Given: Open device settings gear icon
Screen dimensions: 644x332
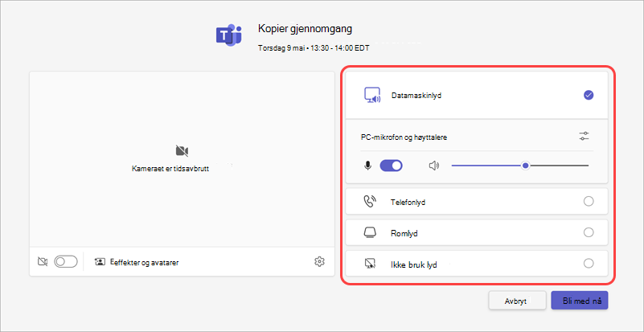Looking at the screenshot, I should tap(319, 261).
